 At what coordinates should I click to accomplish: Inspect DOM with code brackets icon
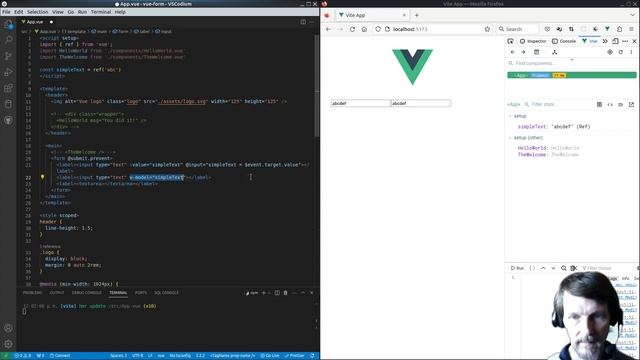(x=610, y=104)
